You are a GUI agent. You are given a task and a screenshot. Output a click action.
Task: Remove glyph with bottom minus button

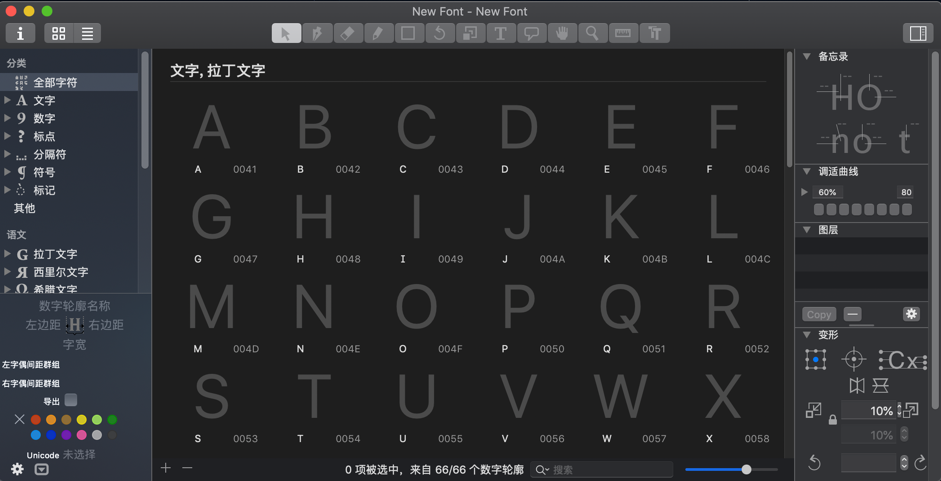(x=187, y=468)
